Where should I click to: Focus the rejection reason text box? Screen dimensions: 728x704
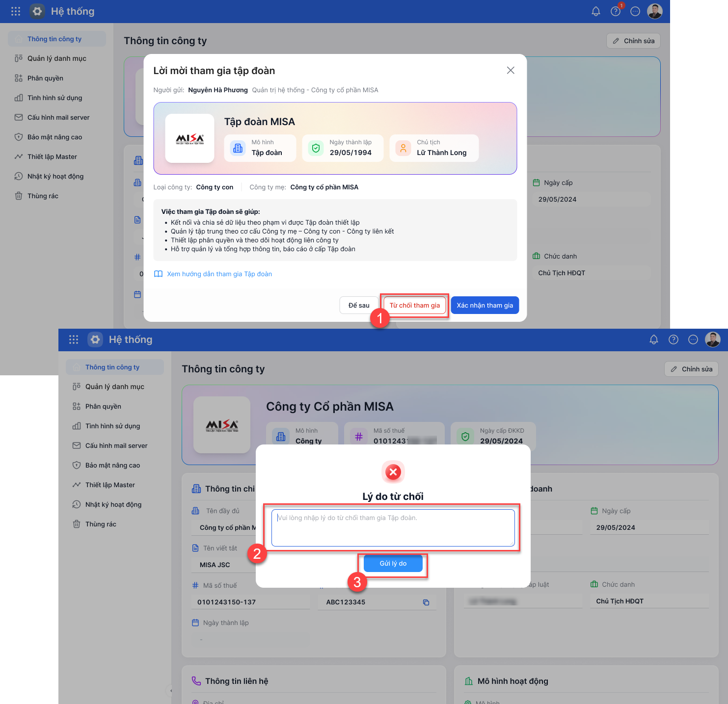[393, 528]
